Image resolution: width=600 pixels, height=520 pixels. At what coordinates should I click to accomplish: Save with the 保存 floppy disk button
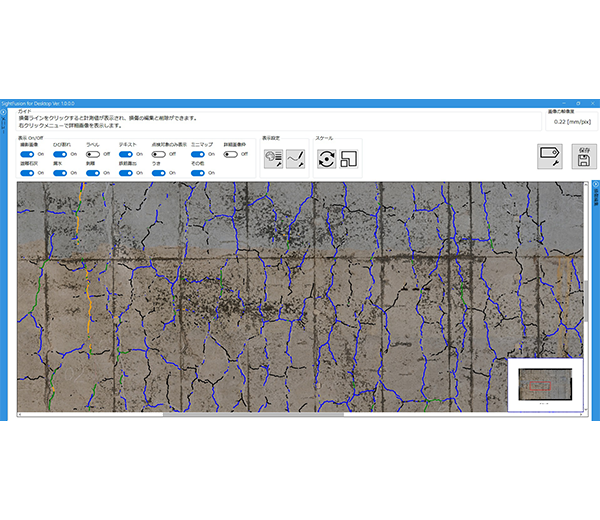[584, 156]
